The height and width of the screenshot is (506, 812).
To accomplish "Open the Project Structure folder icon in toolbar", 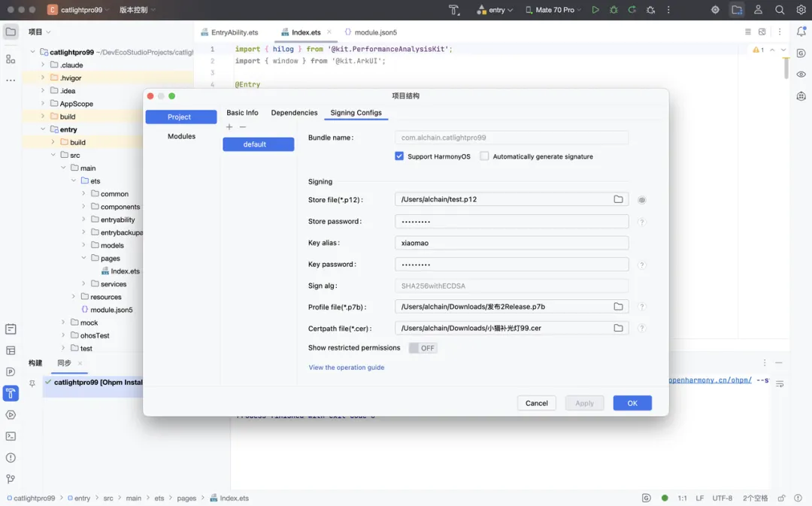I will point(737,10).
